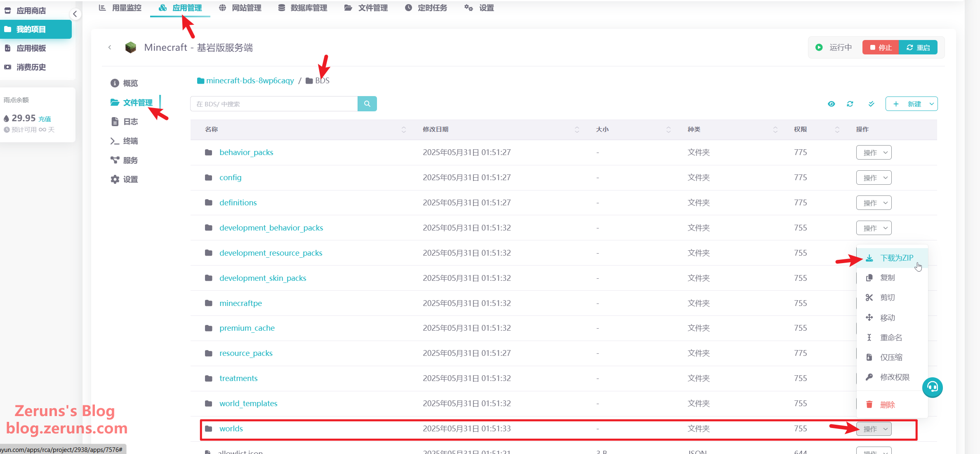Open the customer support headset icon
This screenshot has height=454, width=980.
pyautogui.click(x=932, y=387)
